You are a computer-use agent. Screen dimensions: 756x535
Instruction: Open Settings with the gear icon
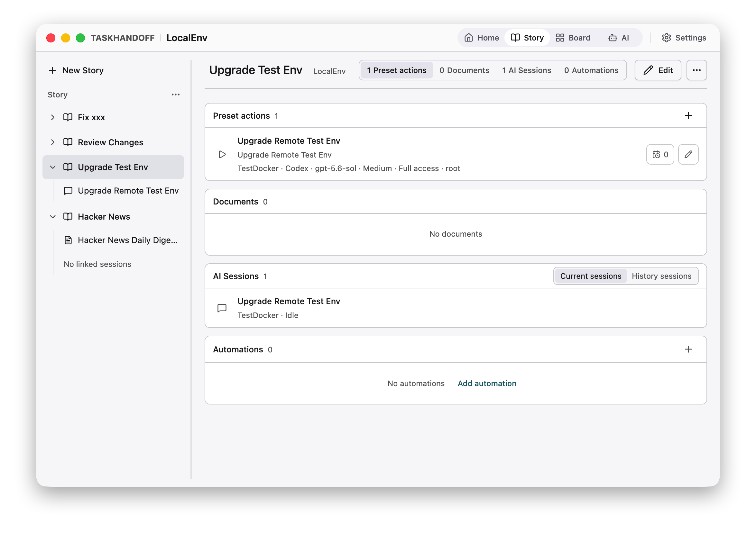(684, 38)
